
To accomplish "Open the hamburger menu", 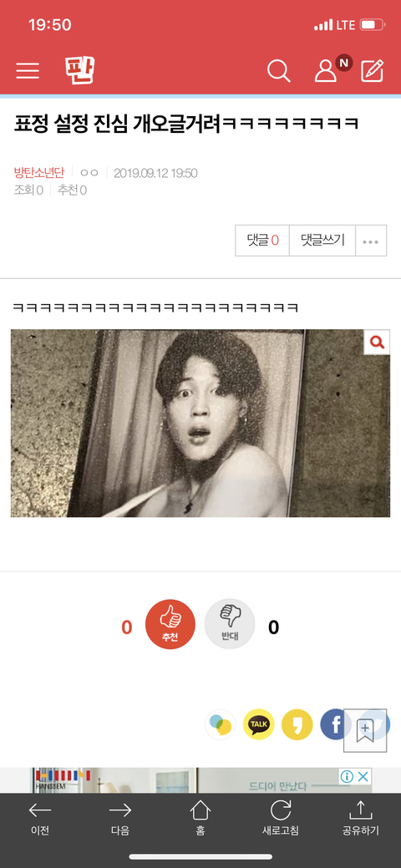I will (28, 70).
